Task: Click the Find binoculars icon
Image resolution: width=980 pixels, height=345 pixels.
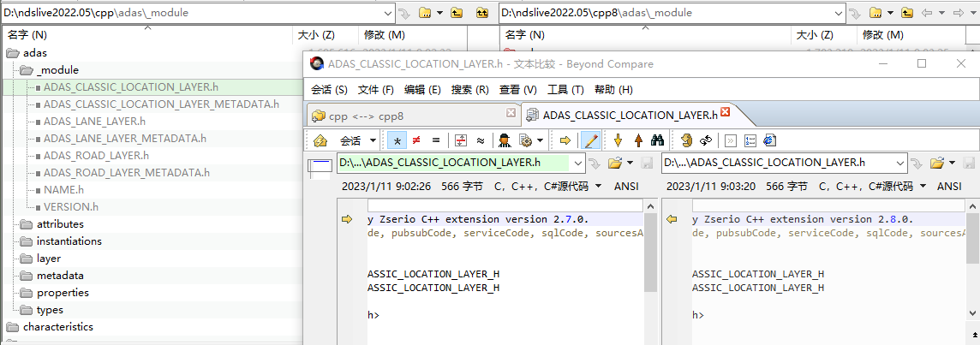Action: click(658, 140)
